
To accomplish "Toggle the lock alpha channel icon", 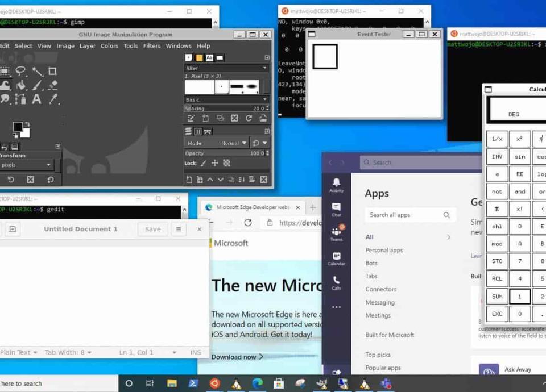I will 227,163.
